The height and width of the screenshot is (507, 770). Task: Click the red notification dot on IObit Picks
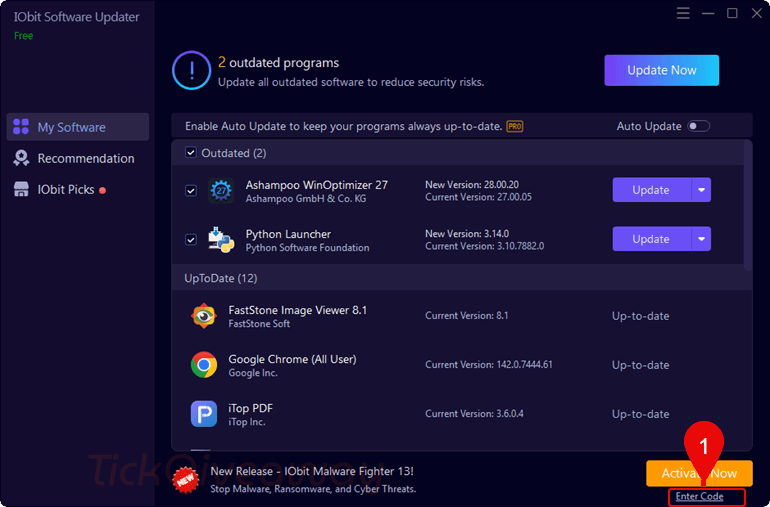point(102,191)
